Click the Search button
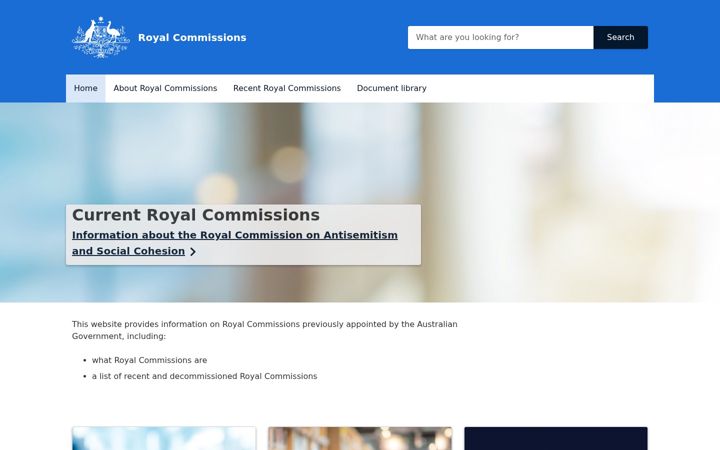 coord(620,37)
